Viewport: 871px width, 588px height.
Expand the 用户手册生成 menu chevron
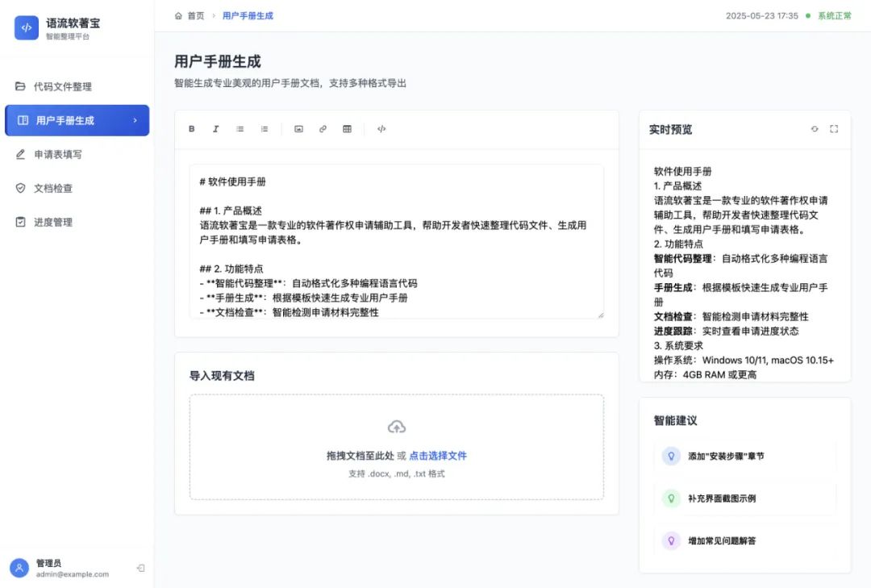click(x=137, y=120)
